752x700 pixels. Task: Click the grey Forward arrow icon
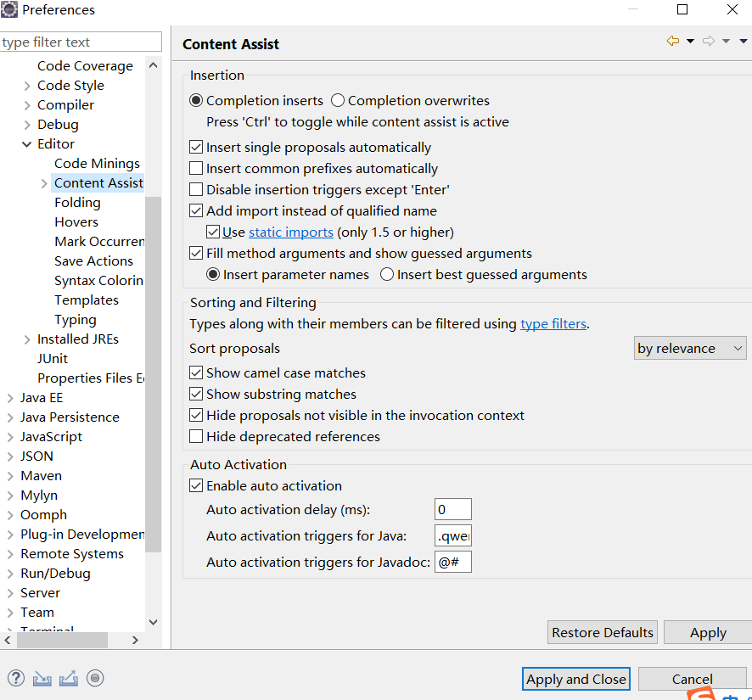[x=709, y=41]
